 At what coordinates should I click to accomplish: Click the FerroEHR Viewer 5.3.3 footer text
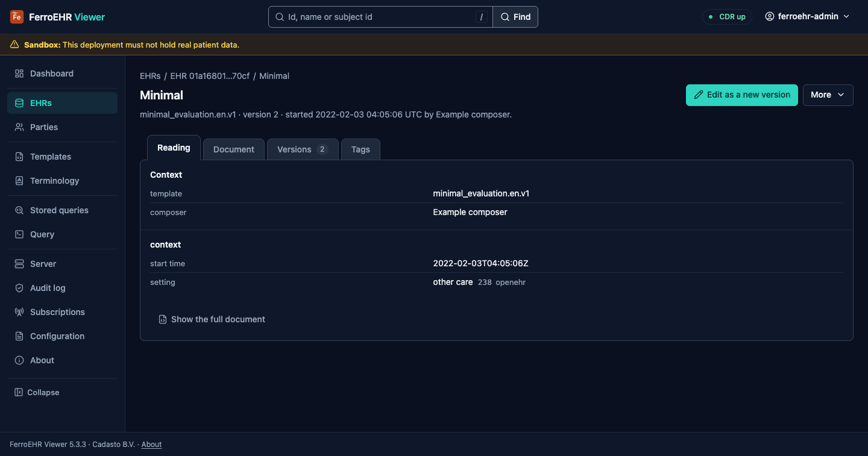[x=48, y=445]
